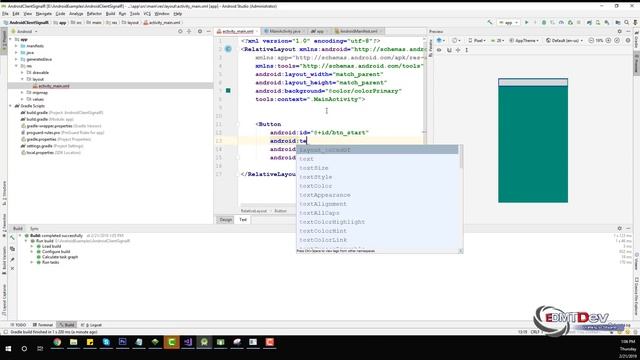Open the AppTheme dropdown
The width and height of the screenshot is (640, 360).
524,40
